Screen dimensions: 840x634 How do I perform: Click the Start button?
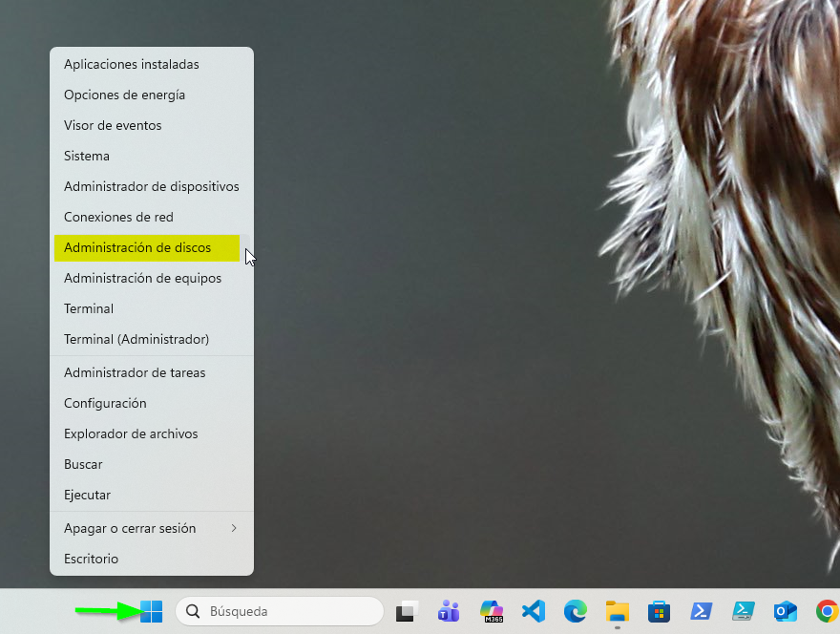point(153,611)
